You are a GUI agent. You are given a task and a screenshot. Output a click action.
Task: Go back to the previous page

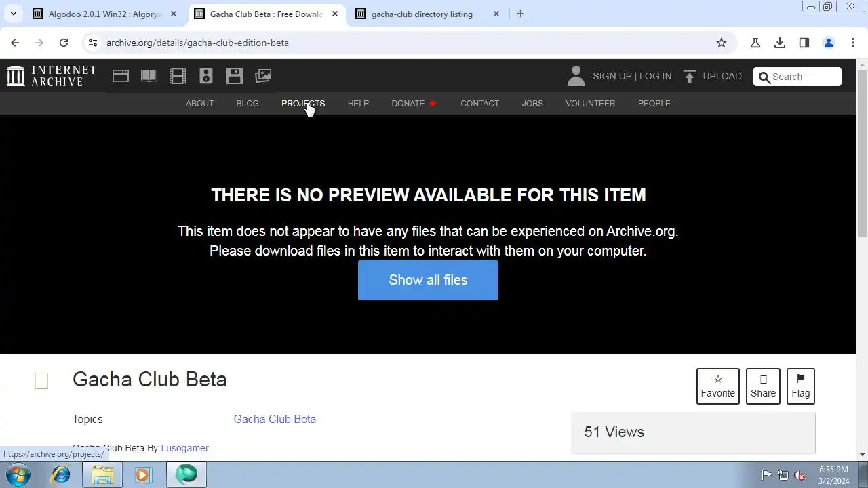tap(15, 43)
